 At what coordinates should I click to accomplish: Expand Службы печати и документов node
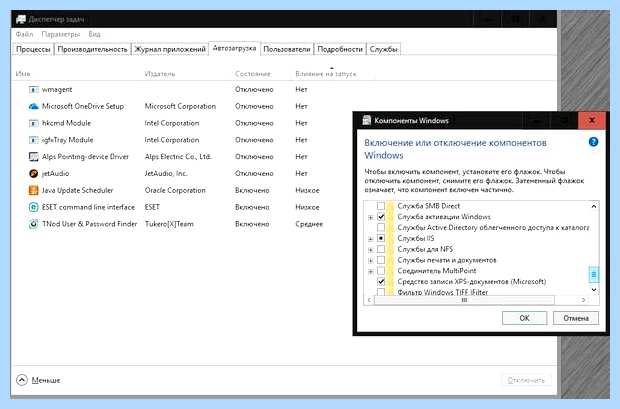[370, 260]
